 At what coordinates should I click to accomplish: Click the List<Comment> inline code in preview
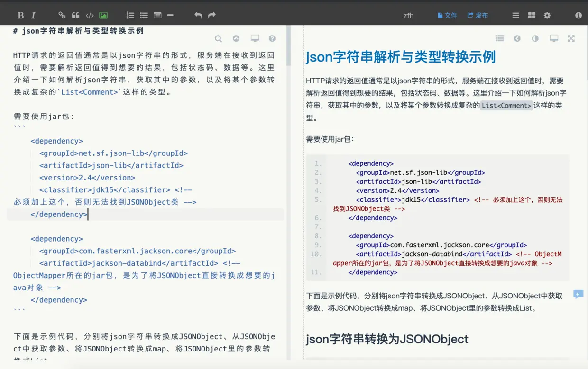click(x=506, y=106)
